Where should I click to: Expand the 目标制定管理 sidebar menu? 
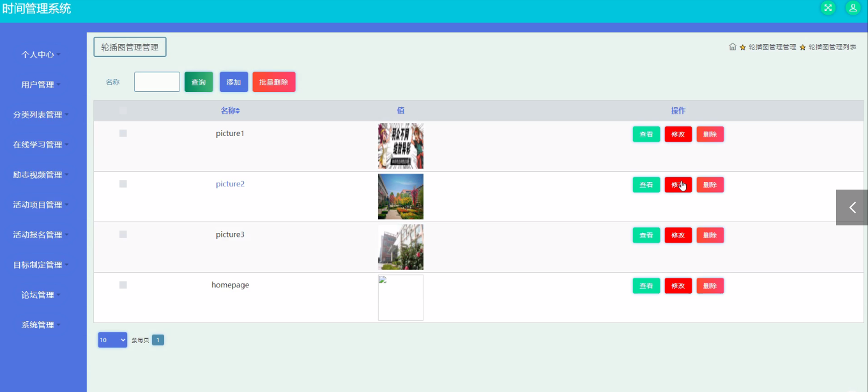tap(42, 264)
